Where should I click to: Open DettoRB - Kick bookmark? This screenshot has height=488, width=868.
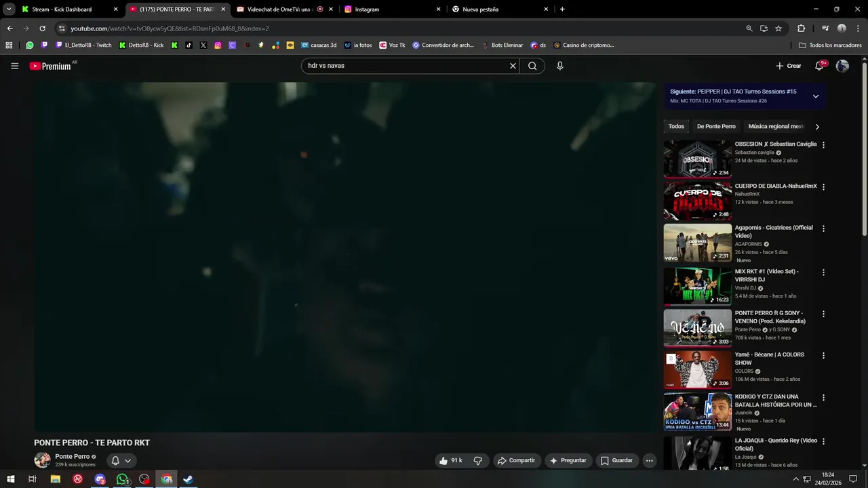pos(141,45)
